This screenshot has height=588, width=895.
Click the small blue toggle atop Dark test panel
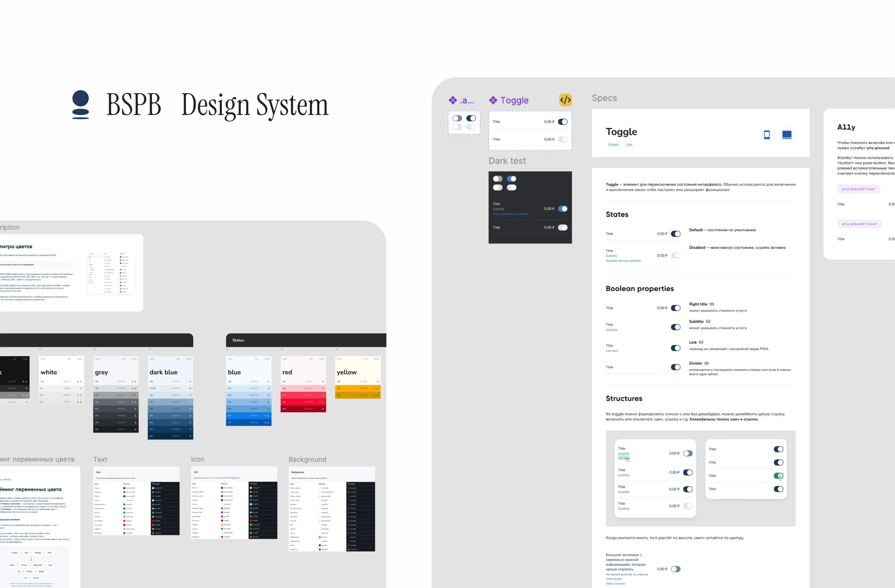click(511, 179)
